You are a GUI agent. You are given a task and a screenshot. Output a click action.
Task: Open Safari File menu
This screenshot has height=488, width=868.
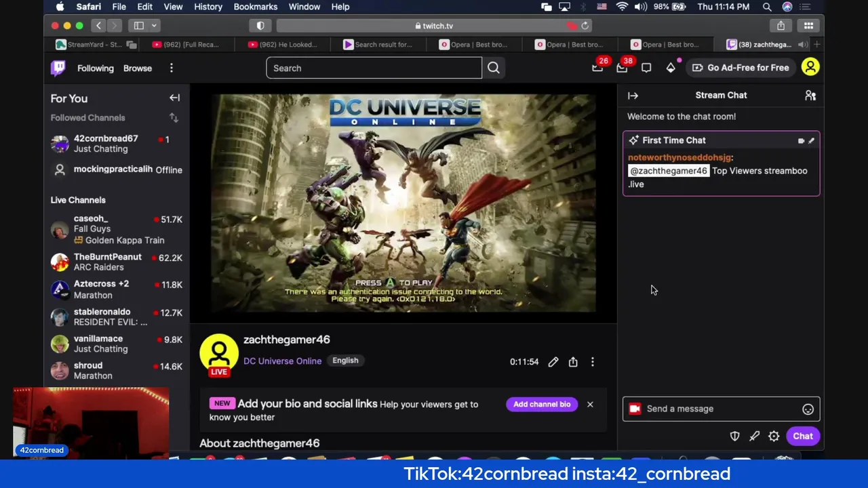click(x=119, y=7)
